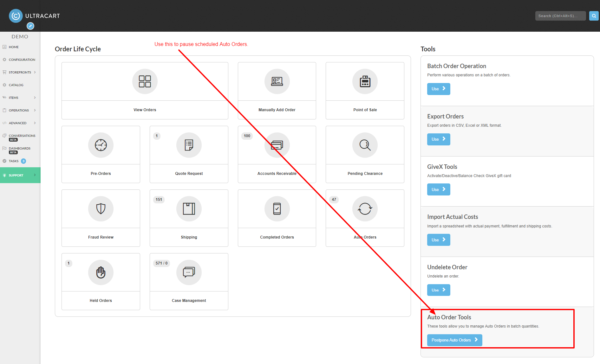Open the Point of Sale register icon

click(365, 81)
